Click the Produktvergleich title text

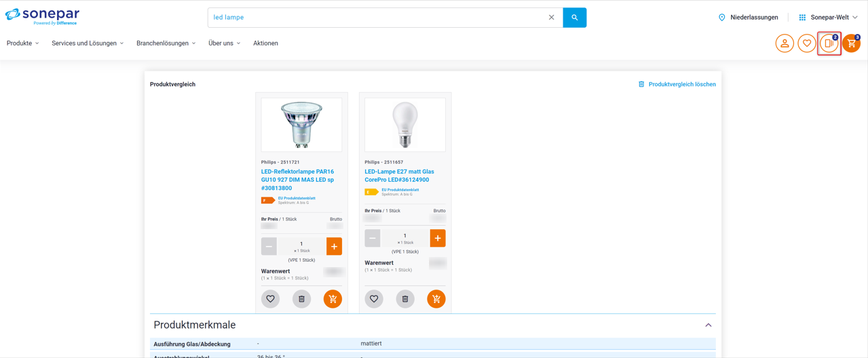point(172,84)
